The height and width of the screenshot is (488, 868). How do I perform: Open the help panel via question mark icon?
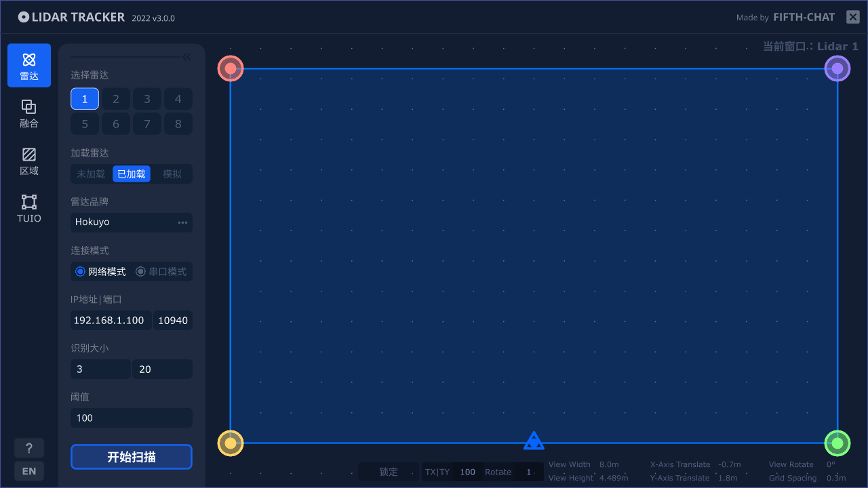[x=28, y=448]
